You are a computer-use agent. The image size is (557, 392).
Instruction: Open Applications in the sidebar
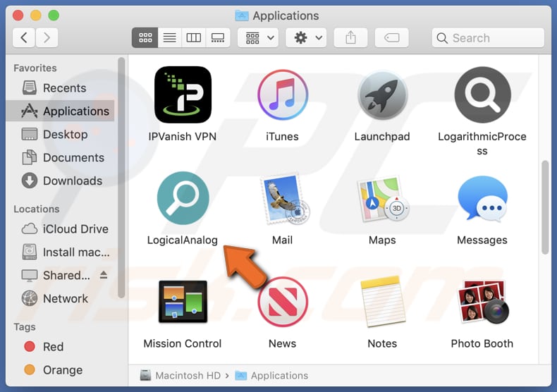click(x=61, y=111)
